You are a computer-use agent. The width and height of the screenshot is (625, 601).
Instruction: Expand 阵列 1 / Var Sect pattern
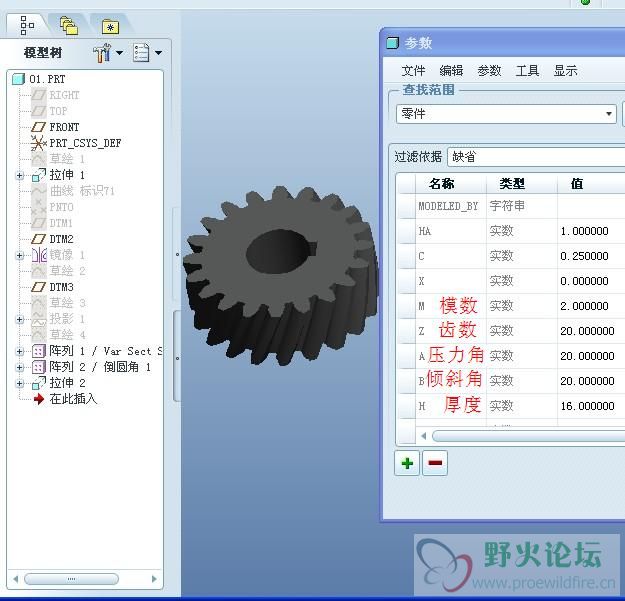(x=19, y=351)
